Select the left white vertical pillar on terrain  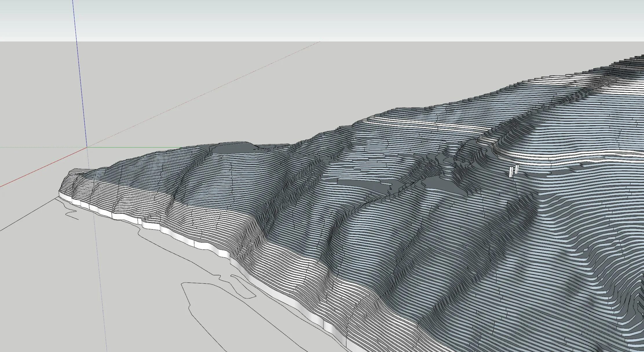[511, 171]
